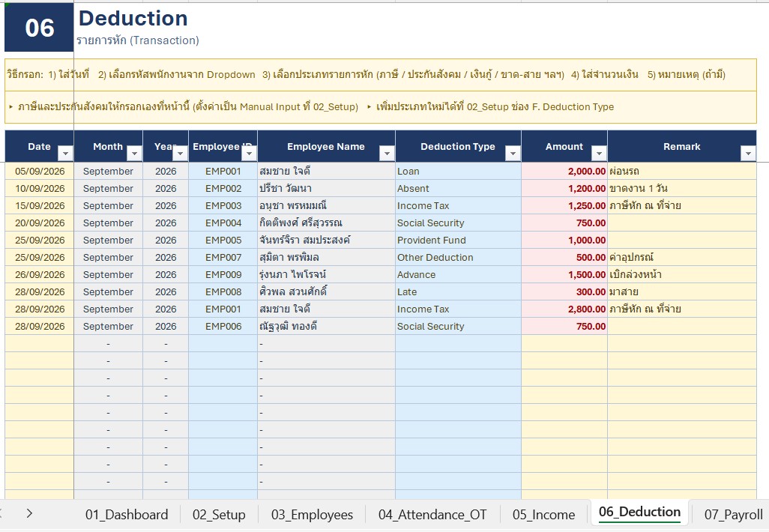769x532 pixels.
Task: Select the remark cell มาสาย
Action: point(682,291)
